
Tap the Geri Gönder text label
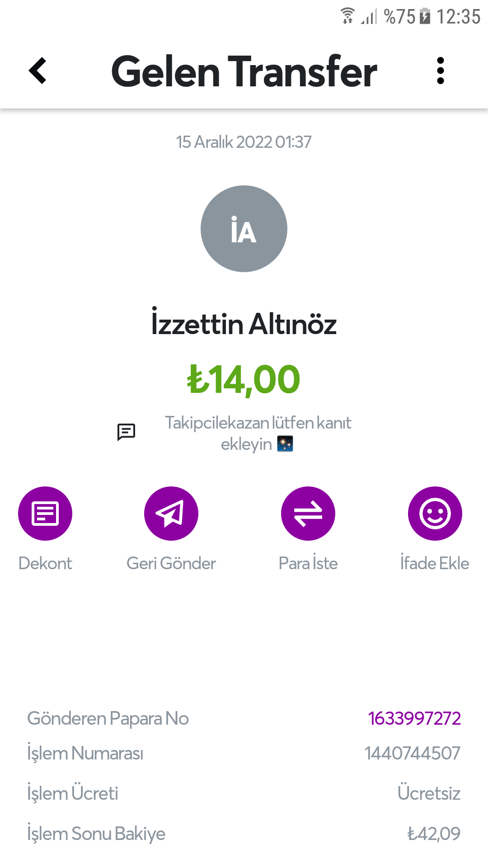pyautogui.click(x=171, y=563)
